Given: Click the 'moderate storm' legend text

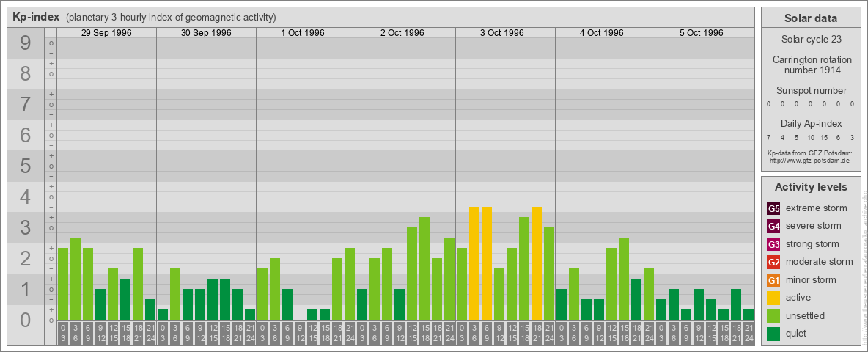Looking at the screenshot, I should coord(820,261).
